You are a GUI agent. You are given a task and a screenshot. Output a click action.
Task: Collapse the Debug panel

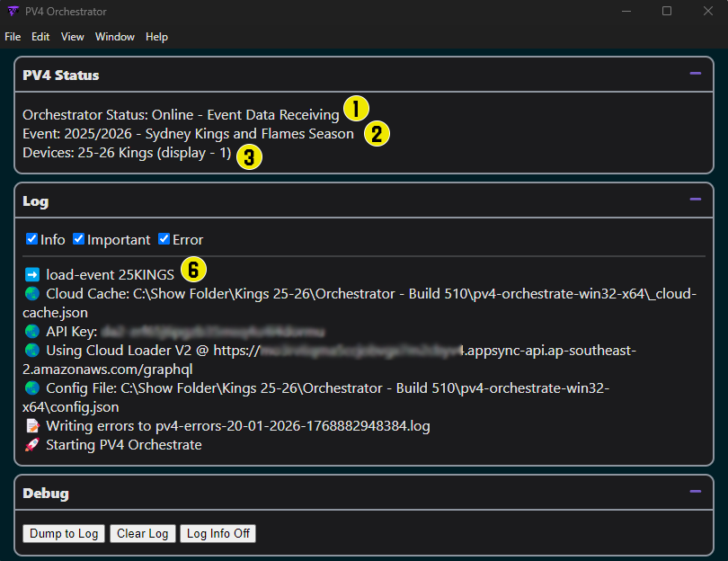tap(695, 492)
